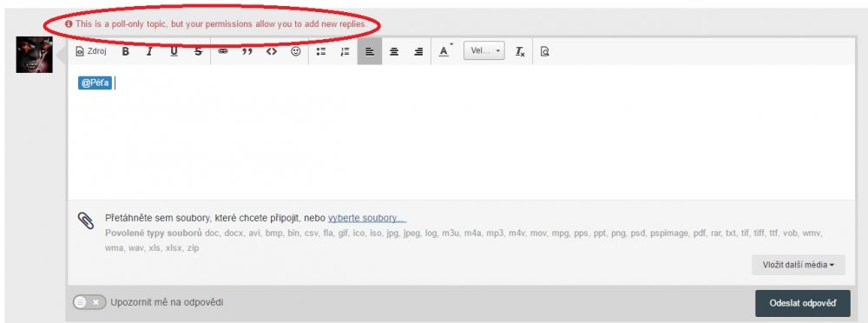Align text to the right
Viewport: 868px width, 323px height.
(418, 51)
